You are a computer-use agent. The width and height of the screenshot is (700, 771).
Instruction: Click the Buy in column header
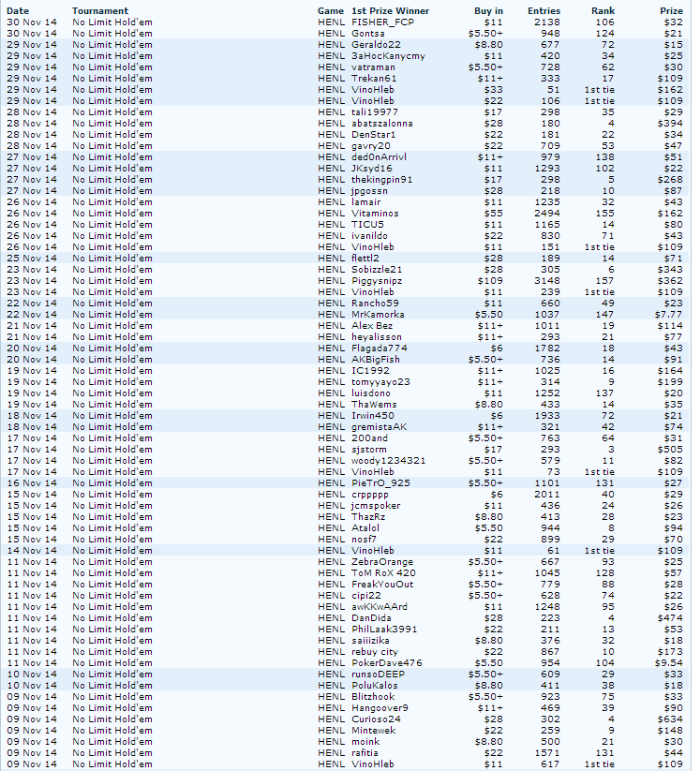tap(488, 11)
